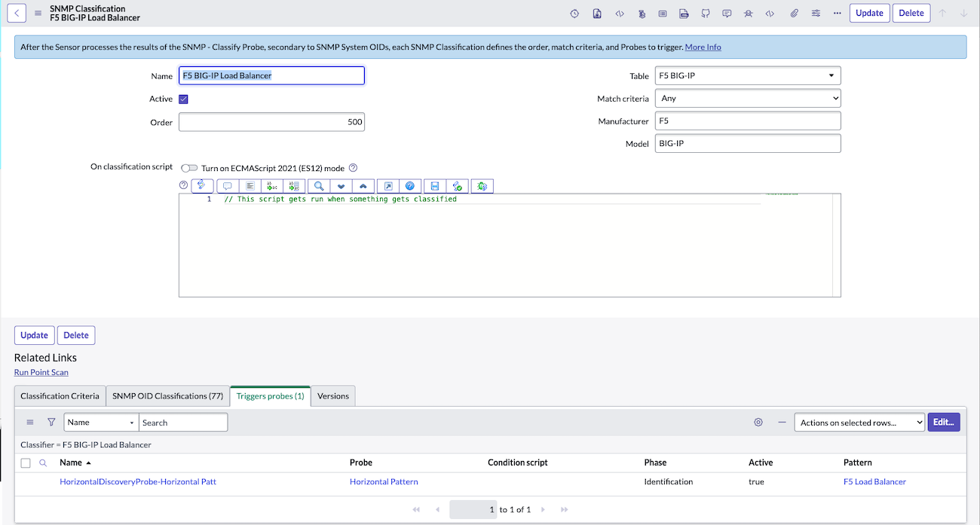Click the replace all icon in script toolbar

[x=294, y=185]
